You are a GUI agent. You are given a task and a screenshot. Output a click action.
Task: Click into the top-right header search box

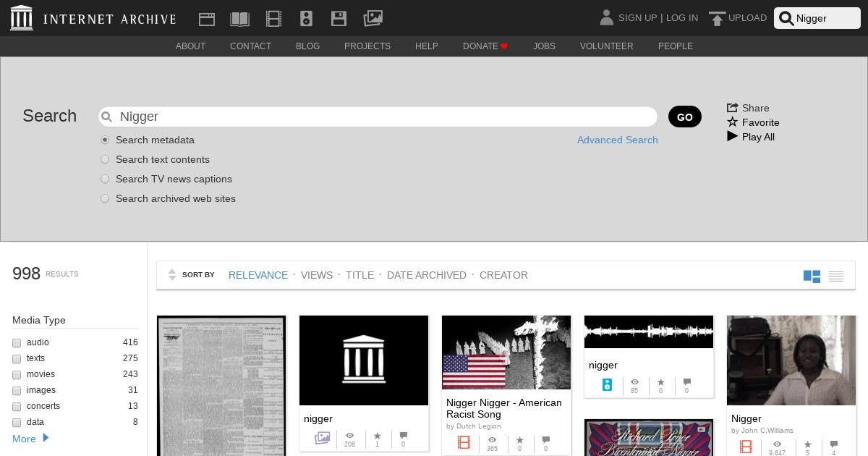click(x=817, y=19)
